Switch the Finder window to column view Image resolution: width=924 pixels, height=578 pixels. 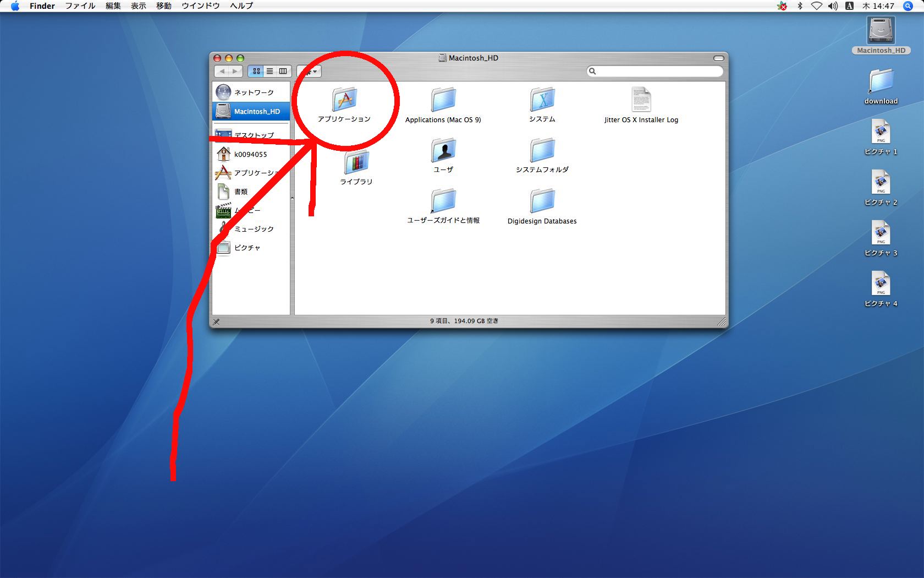coord(283,71)
